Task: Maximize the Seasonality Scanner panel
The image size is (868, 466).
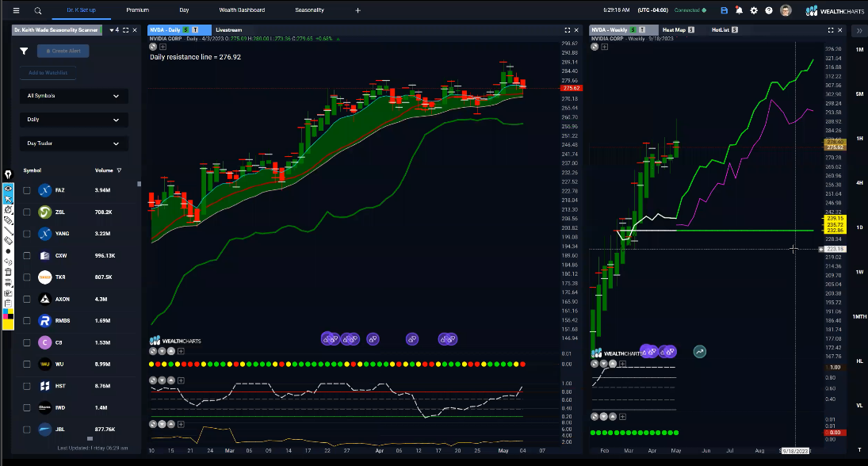Action: [126, 30]
